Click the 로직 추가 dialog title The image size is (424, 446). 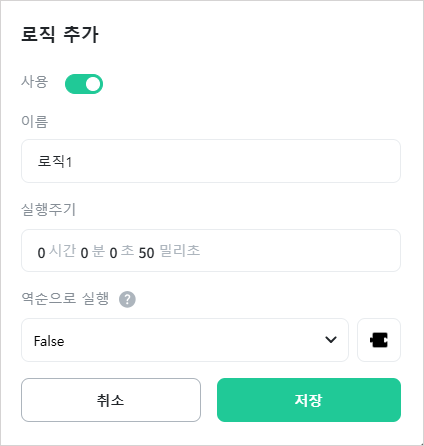(x=60, y=34)
